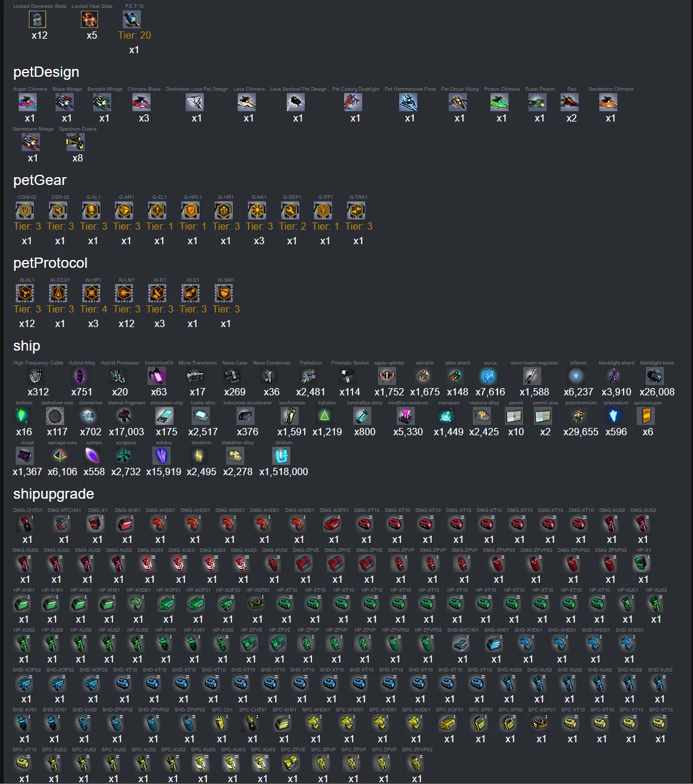Screen dimensions: 693x784
Task: Open the High Frequency Cable item
Action: pos(36,376)
